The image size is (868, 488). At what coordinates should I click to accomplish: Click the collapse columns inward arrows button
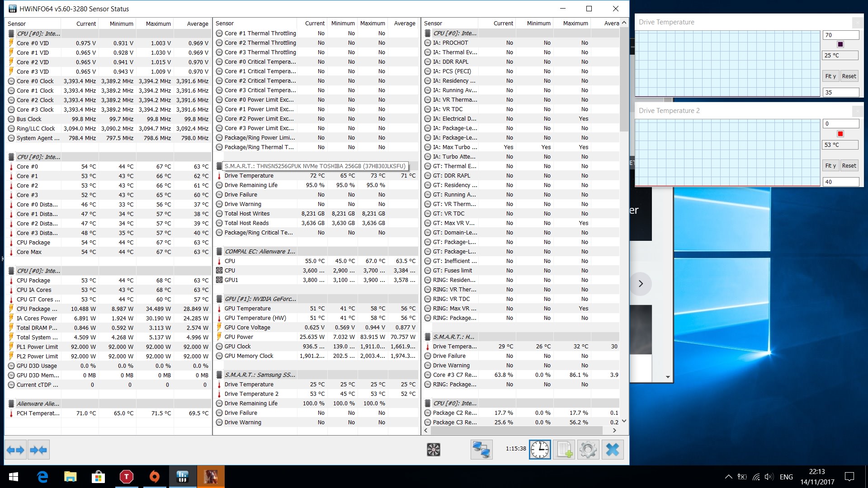pos(38,450)
